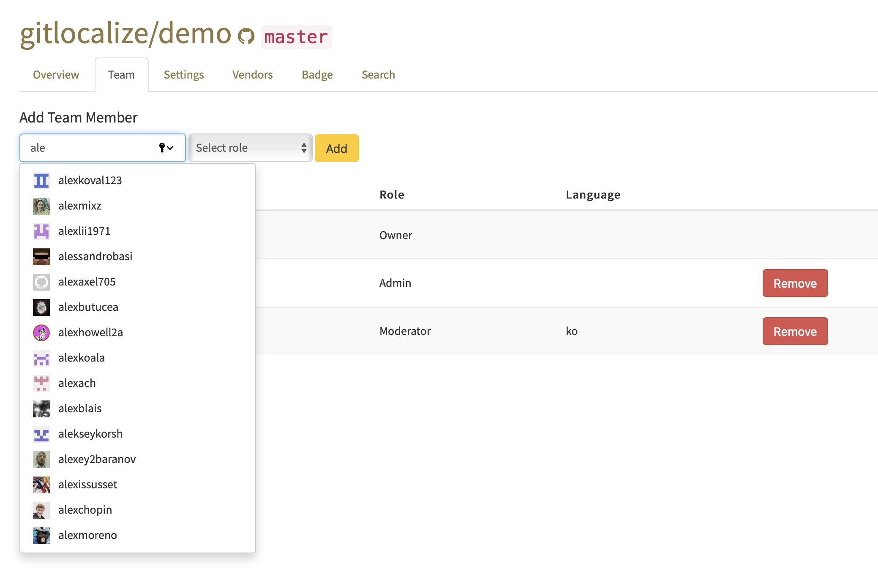878x588 pixels.
Task: Switch to the Settings tab
Action: (184, 74)
